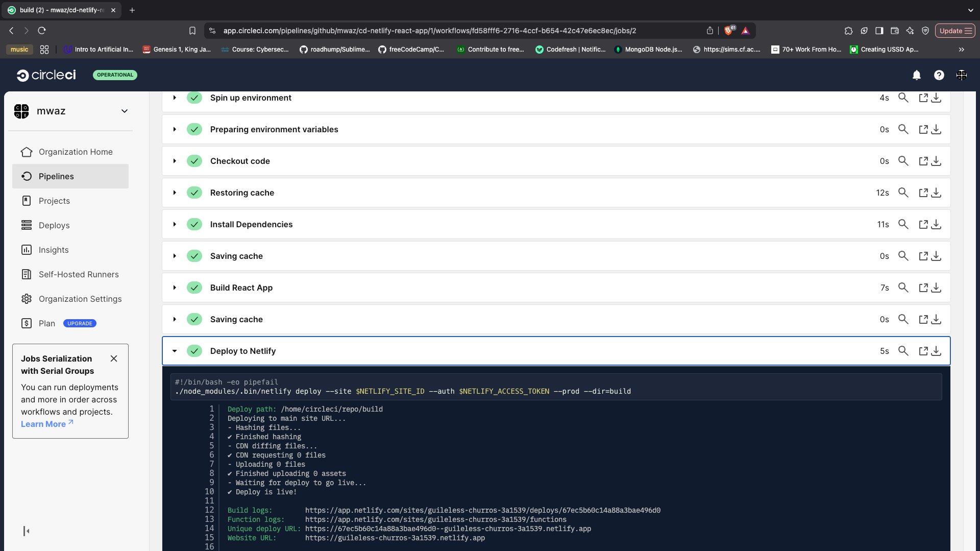Screen dimensions: 980x551
Task: Follow the Learn More link
Action: point(47,424)
